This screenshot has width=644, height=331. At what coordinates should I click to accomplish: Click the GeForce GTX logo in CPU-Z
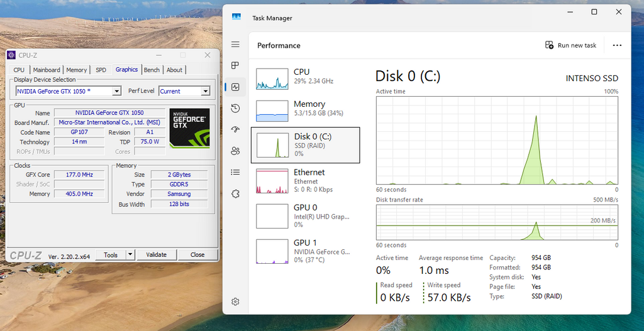(190, 128)
